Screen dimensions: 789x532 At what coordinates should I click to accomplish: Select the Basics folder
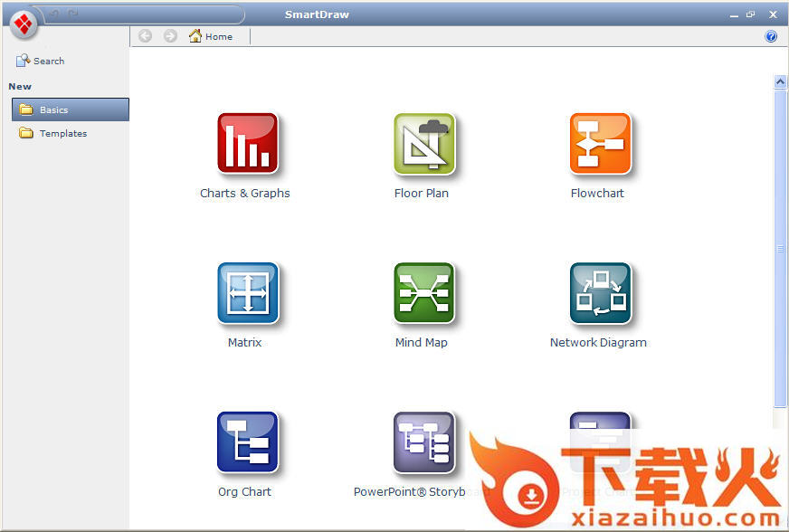(71, 109)
